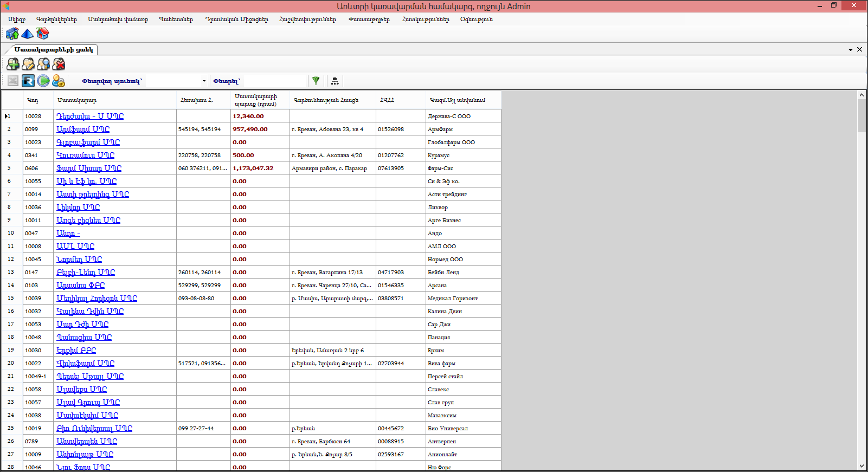Click the greyed-out Excel export icon
This screenshot has height=472, width=868.
click(13, 81)
